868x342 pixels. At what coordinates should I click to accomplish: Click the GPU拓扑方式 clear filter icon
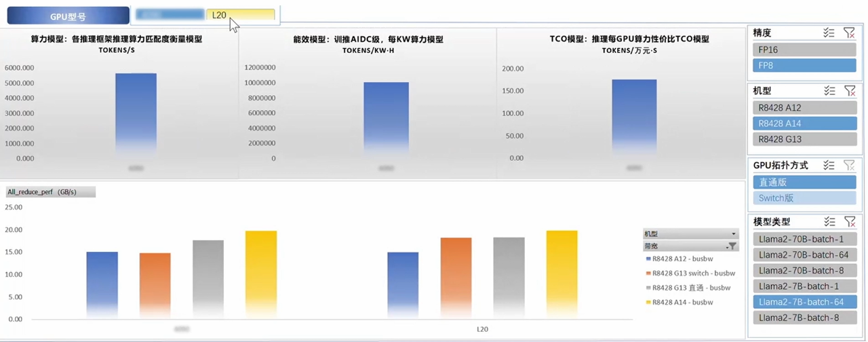[x=849, y=165]
